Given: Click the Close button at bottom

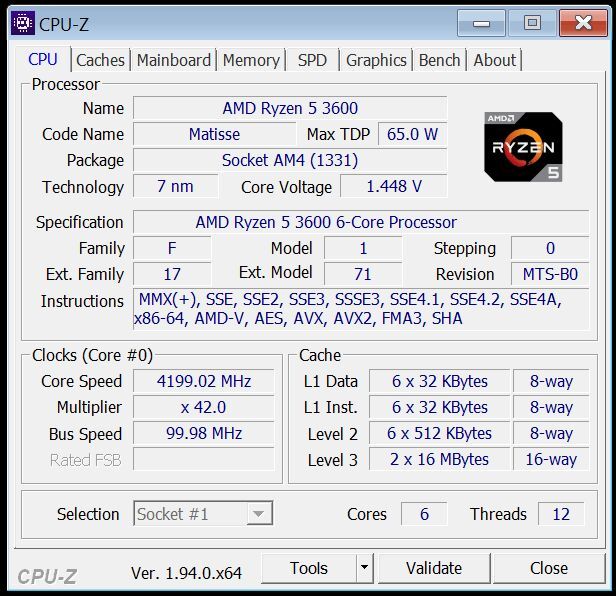Looking at the screenshot, I should pos(549,568).
